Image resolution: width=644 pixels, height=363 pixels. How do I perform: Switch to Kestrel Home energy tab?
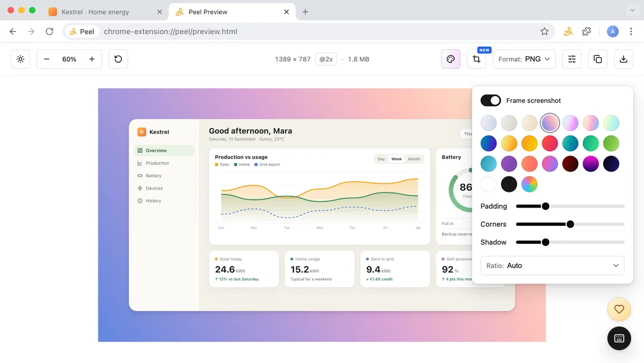106,12
